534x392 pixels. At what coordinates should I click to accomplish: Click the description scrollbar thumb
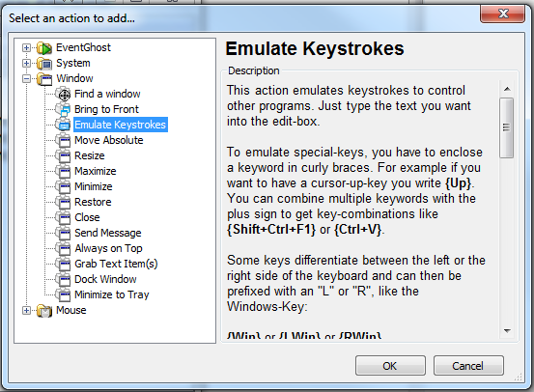click(507, 127)
